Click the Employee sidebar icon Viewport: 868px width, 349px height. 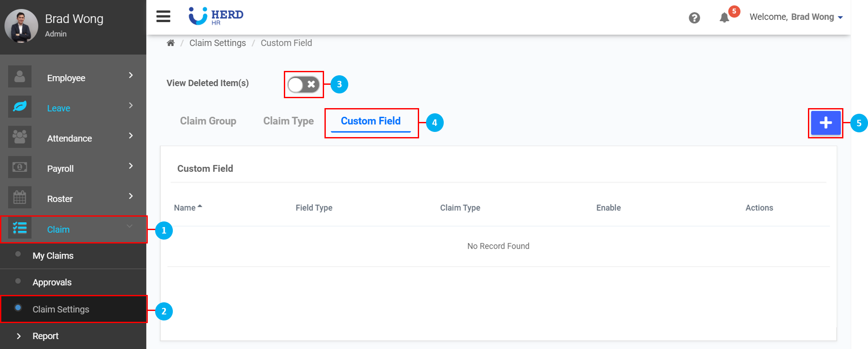[20, 77]
